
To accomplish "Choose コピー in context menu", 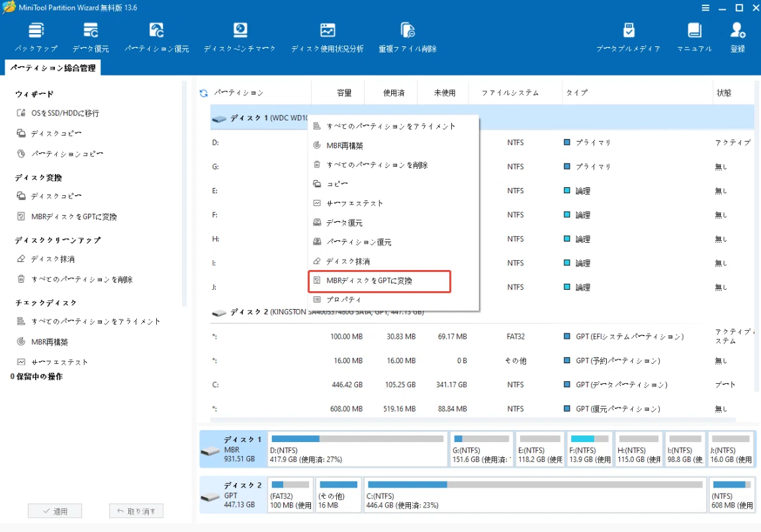I will tap(393, 184).
